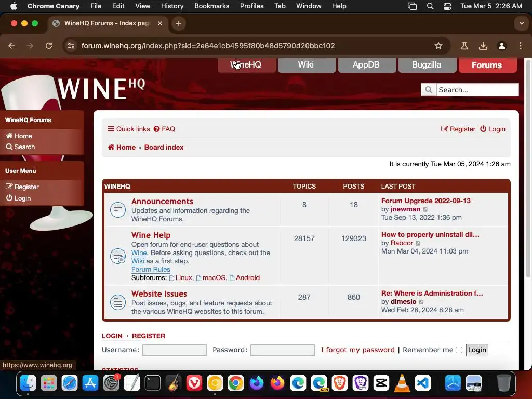
Task: Switch to the Bugzilla site tab
Action: coord(427,65)
